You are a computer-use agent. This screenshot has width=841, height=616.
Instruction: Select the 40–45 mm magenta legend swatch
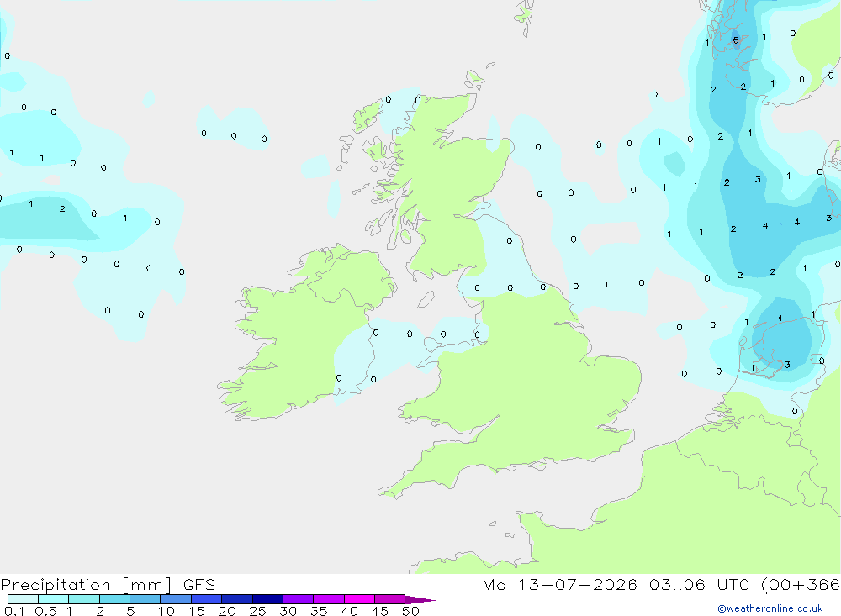click(359, 599)
